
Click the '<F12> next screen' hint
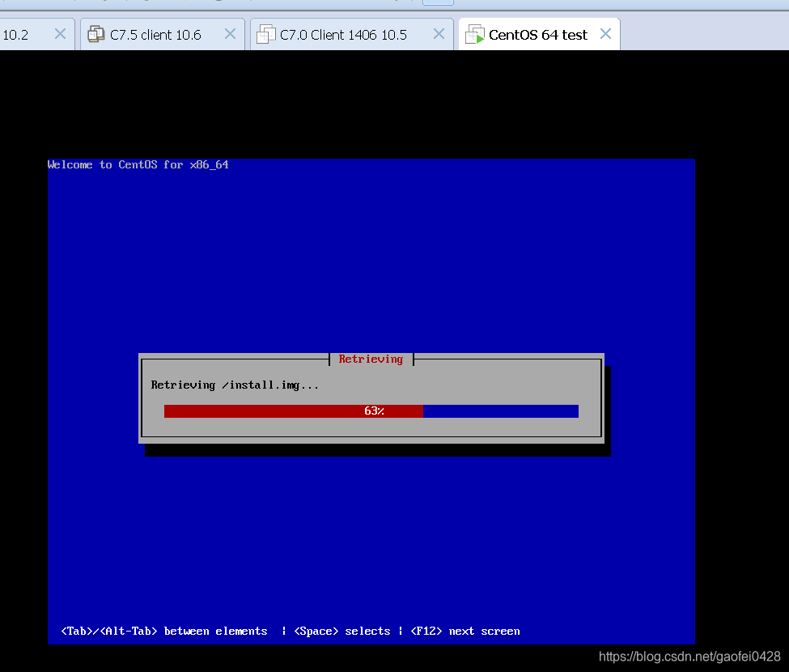[x=465, y=632]
